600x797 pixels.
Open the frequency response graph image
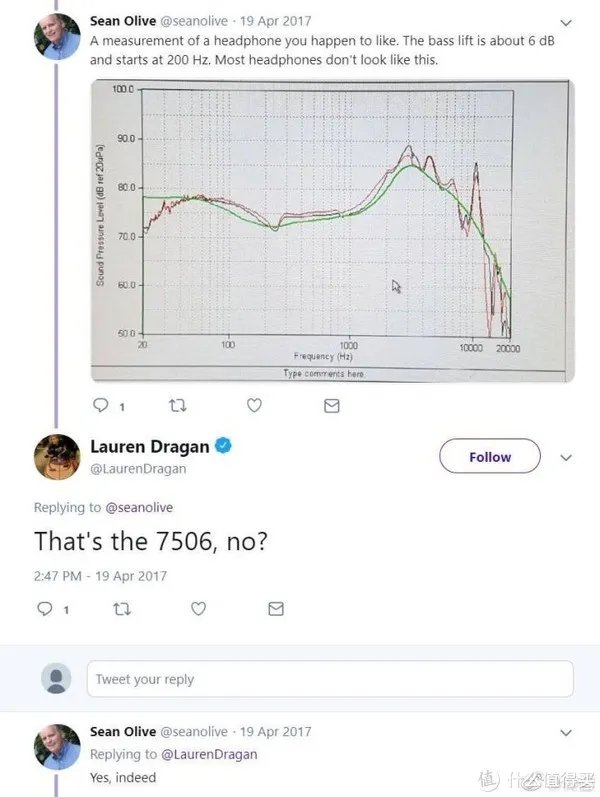331,231
